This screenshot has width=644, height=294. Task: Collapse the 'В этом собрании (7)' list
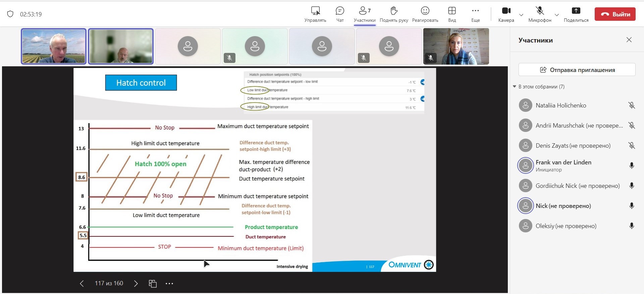[515, 87]
